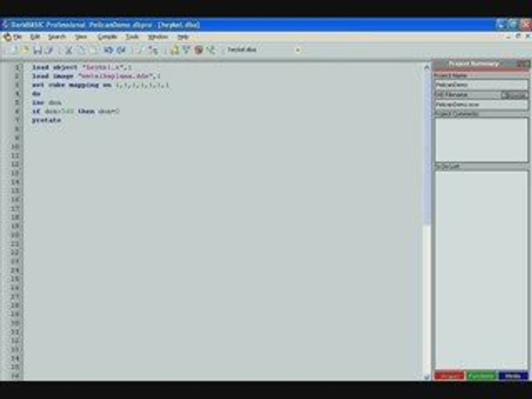Open the Search menu

pyautogui.click(x=57, y=37)
